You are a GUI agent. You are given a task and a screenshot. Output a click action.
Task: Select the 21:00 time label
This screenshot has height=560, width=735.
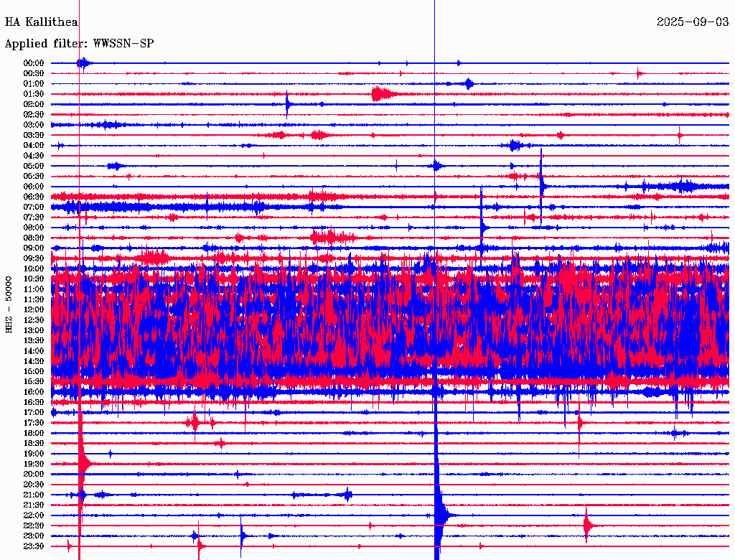34,495
